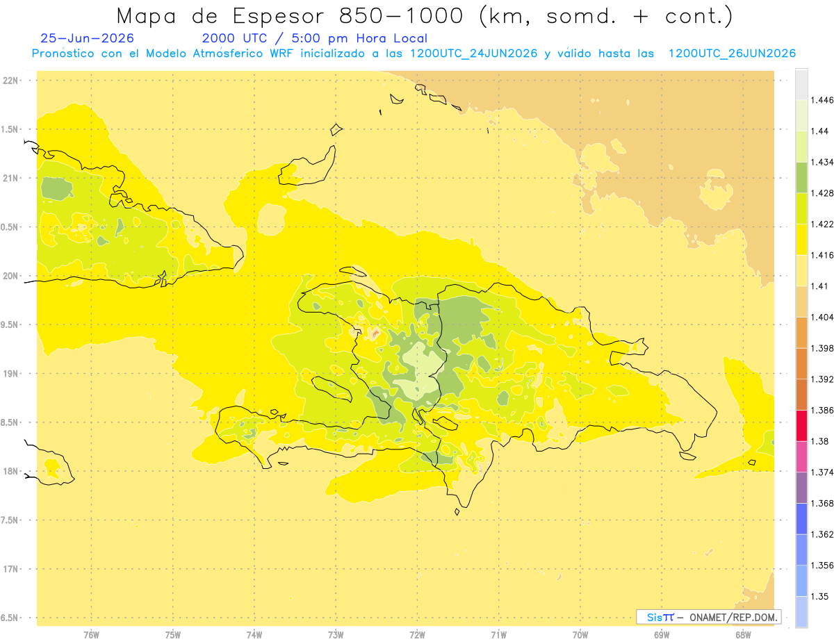
Task: Click the '71W' longitude label
Action: 499,635
